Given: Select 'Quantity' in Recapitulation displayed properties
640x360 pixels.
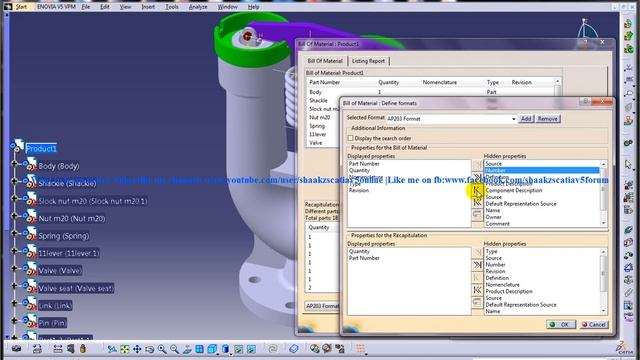Looking at the screenshot, I should [x=359, y=251].
